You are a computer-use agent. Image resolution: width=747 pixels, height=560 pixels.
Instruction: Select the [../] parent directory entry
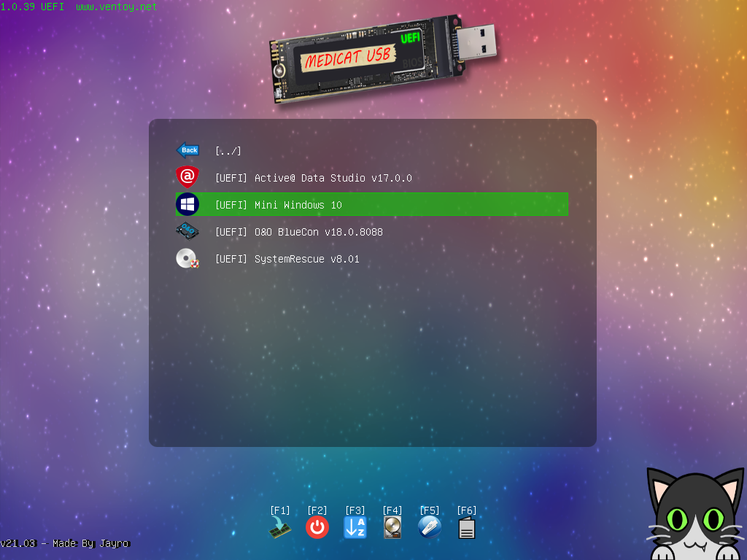coord(228,151)
